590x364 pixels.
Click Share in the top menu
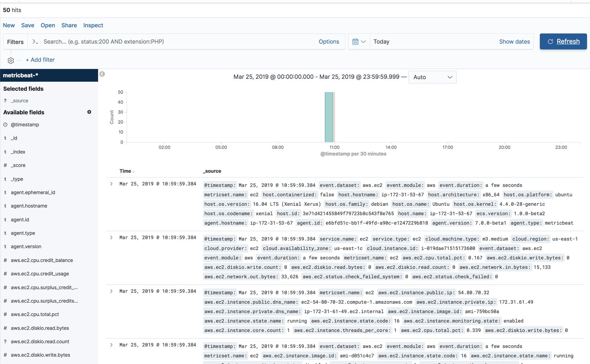69,25
